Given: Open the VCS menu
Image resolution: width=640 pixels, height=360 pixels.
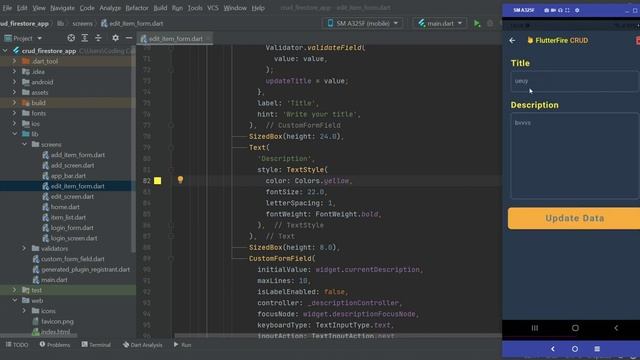Looking at the screenshot, I should pyautogui.click(x=213, y=8).
